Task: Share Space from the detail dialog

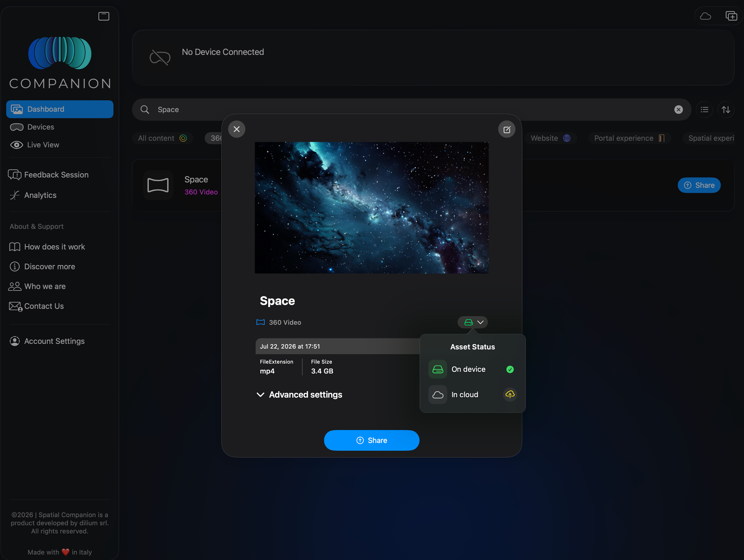Action: [371, 440]
